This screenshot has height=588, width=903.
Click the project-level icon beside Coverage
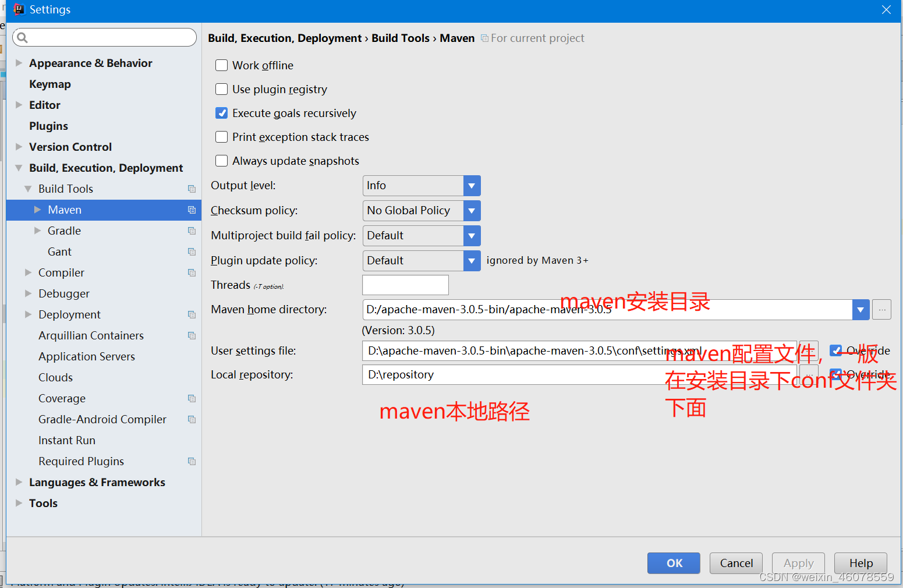tap(192, 398)
